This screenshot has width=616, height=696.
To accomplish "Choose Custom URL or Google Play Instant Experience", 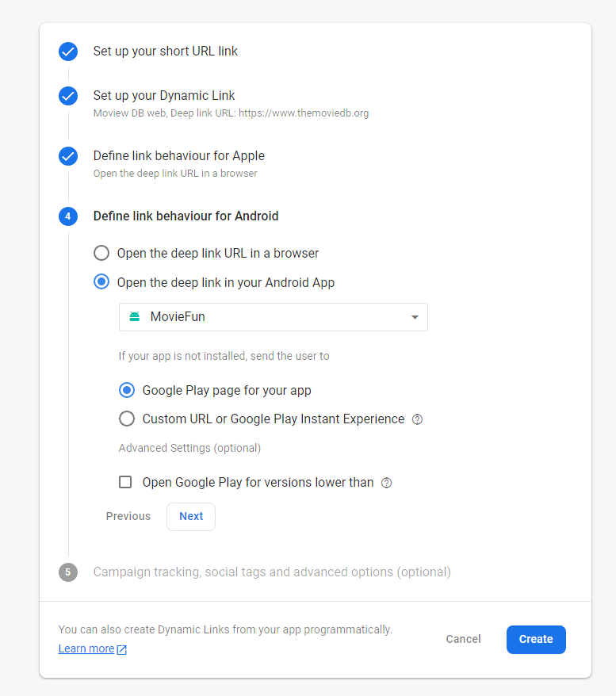I will 126,419.
